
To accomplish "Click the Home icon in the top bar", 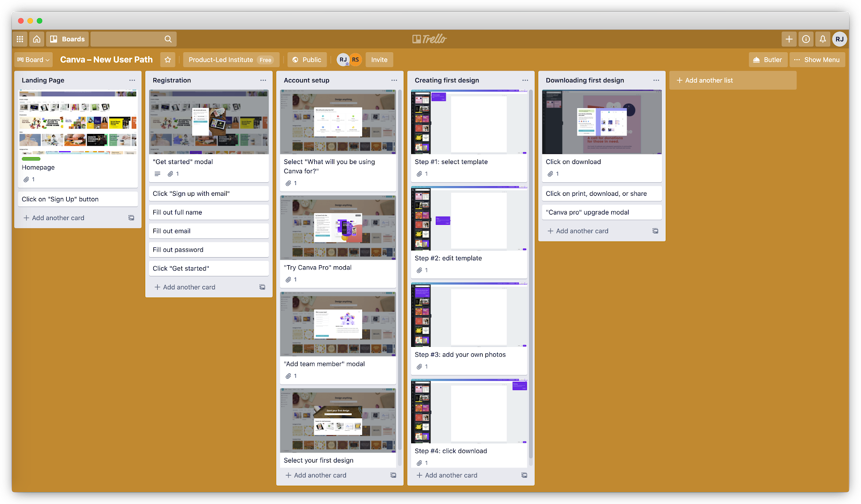I will (37, 39).
